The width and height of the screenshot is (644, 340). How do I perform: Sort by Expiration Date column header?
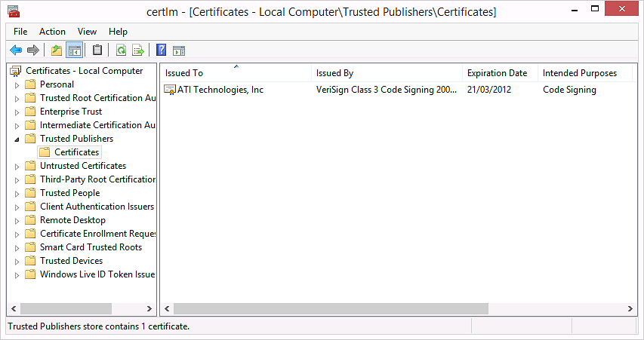(x=497, y=73)
